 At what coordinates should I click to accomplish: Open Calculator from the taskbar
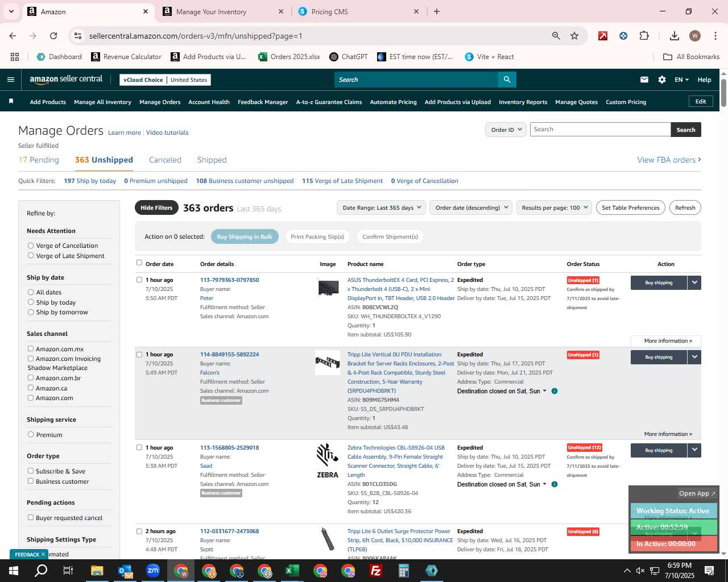click(404, 571)
